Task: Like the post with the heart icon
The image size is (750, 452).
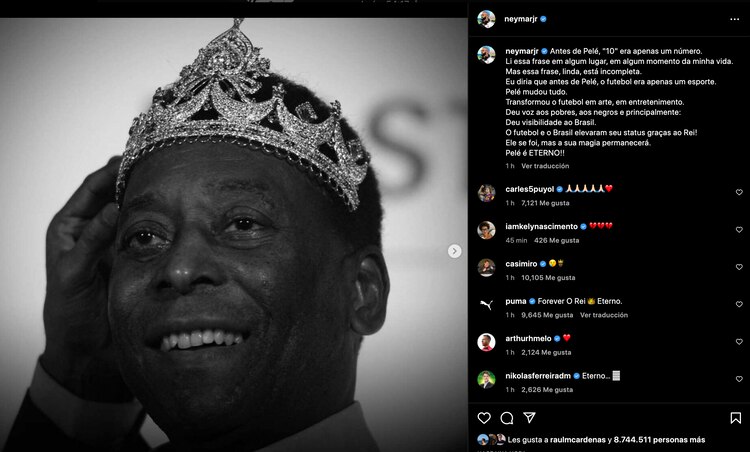Action: tap(484, 418)
